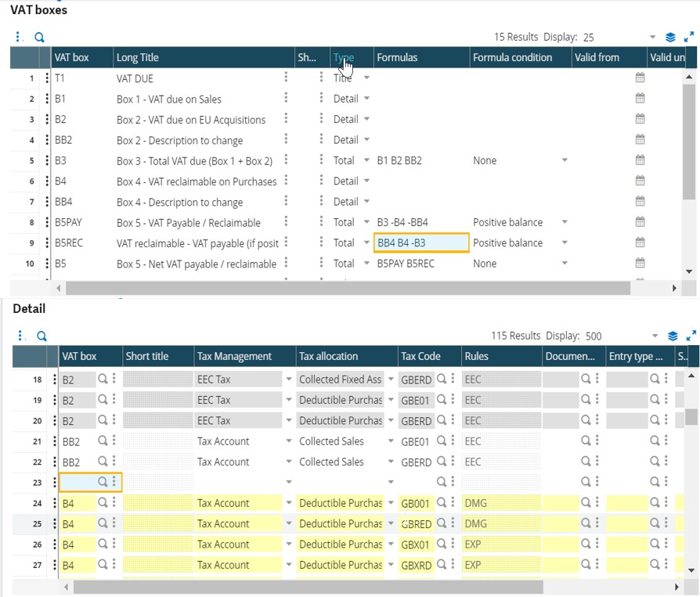Click the BB4 B4 -B3 formula field
This screenshot has width=700, height=597.
[x=421, y=243]
